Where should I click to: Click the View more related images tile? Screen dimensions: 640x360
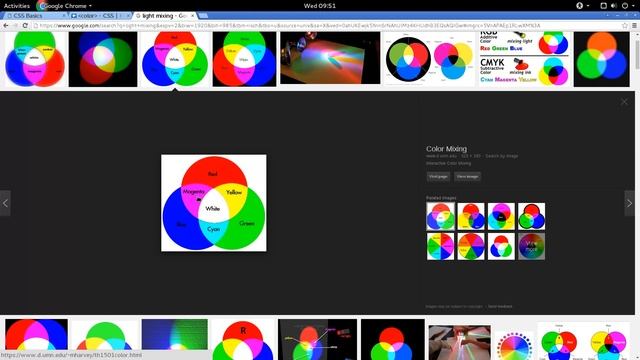(x=531, y=247)
